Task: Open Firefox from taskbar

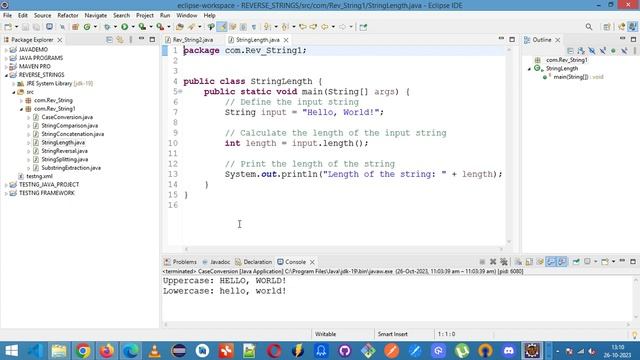Action: coord(107,351)
